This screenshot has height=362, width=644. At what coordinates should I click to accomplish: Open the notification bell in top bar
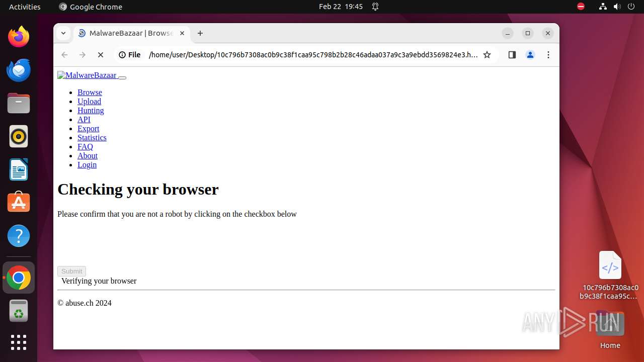point(375,7)
